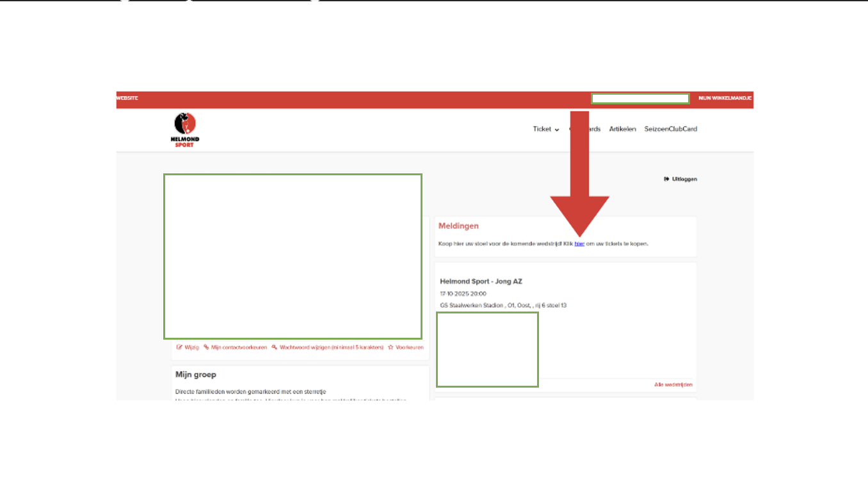Viewport: 868px width, 490px height.
Task: Click the Helmond Sport club logo
Action: (x=185, y=129)
